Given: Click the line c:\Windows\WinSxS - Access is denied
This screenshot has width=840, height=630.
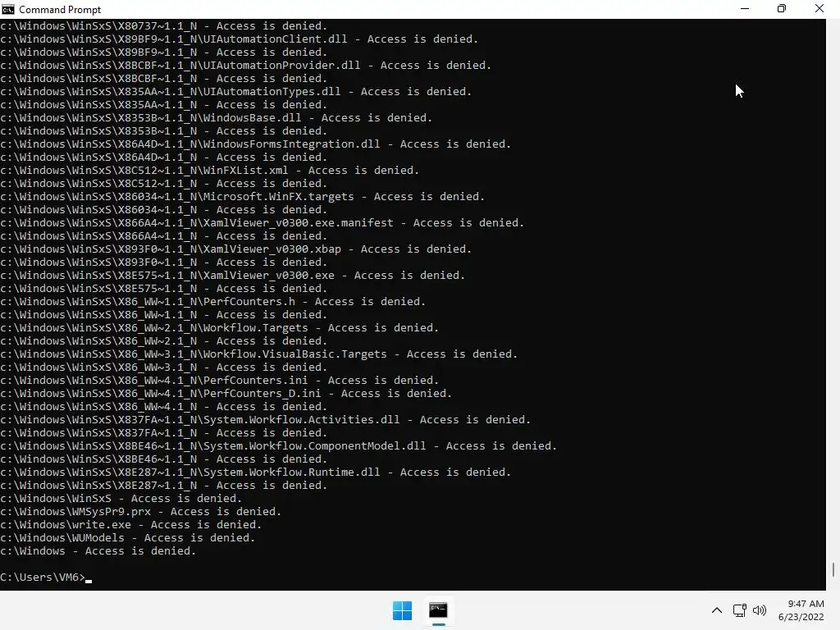Looking at the screenshot, I should 121,499.
